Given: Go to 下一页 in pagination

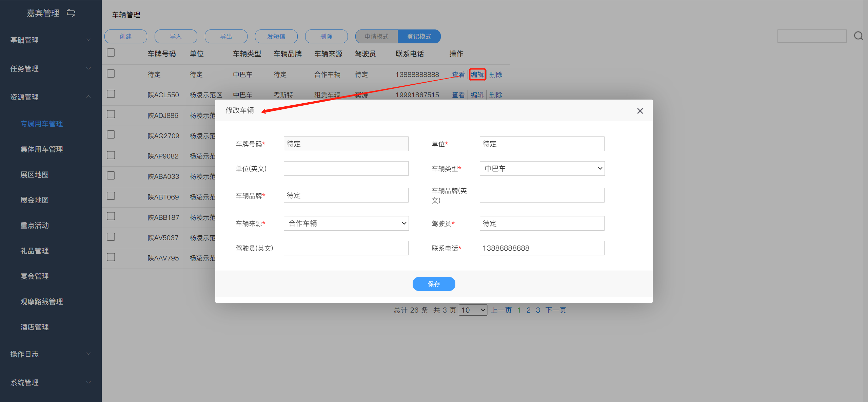Looking at the screenshot, I should [556, 310].
